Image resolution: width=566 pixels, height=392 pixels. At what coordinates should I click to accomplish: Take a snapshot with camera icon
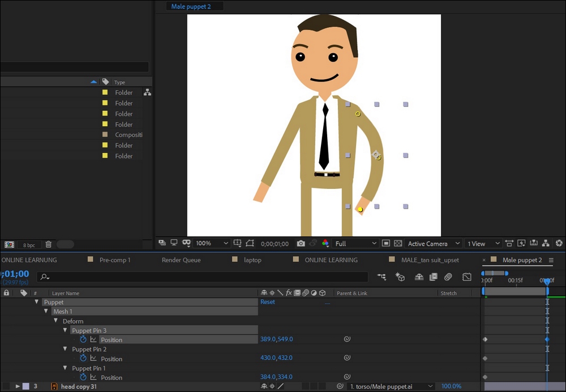(301, 243)
